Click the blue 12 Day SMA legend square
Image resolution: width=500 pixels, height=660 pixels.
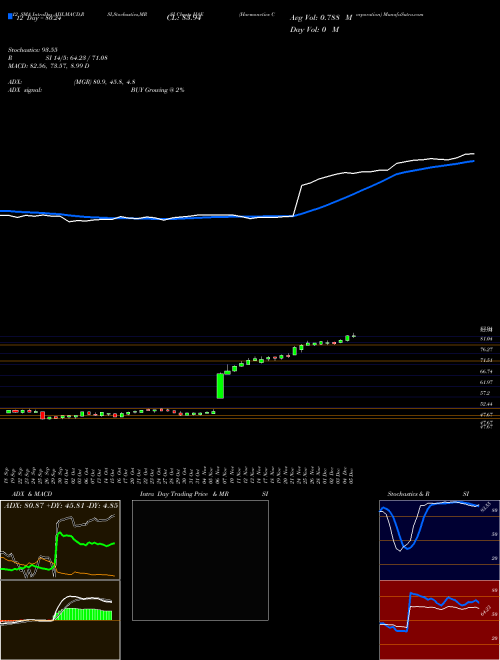10,16
